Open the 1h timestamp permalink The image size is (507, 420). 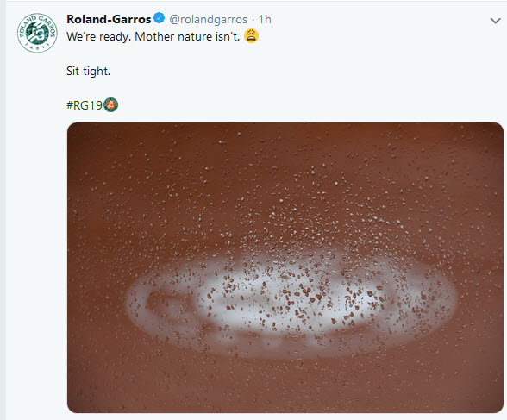(x=265, y=20)
